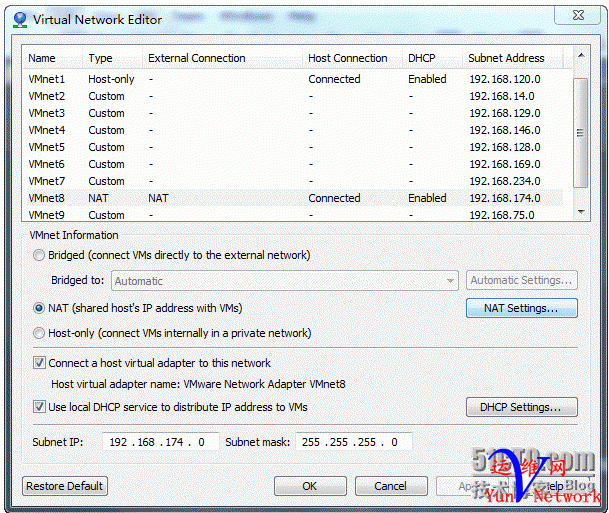Select the VMnet9 row
The height and width of the screenshot is (513, 609).
(293, 215)
